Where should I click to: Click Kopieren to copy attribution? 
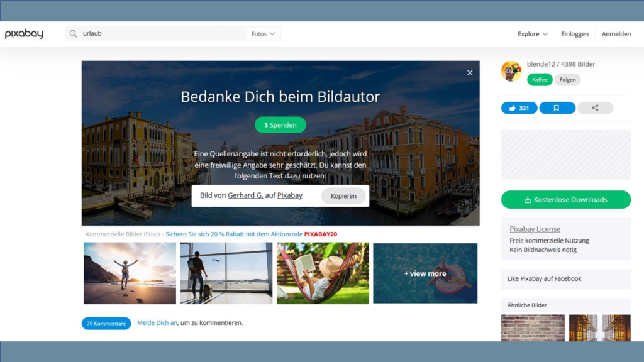point(343,196)
